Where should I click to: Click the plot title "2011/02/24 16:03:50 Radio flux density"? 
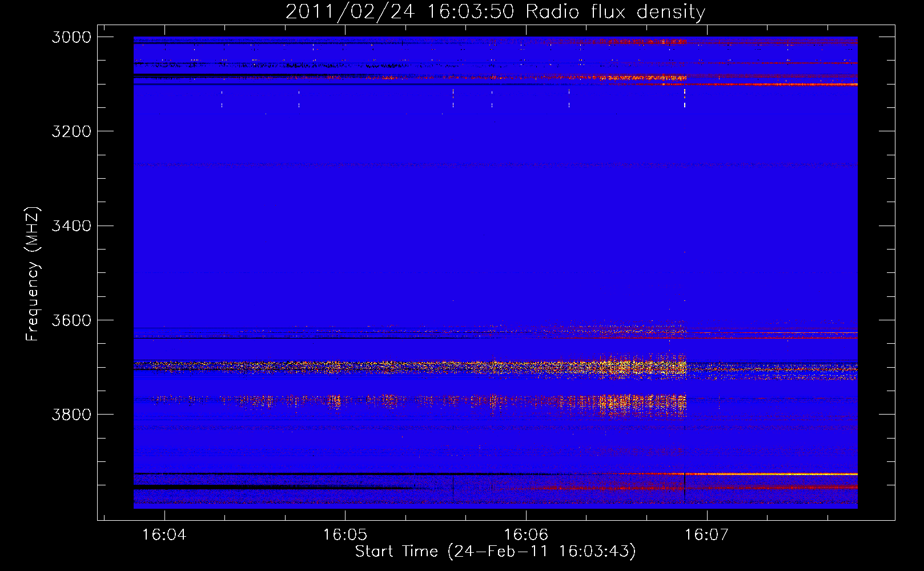click(495, 11)
